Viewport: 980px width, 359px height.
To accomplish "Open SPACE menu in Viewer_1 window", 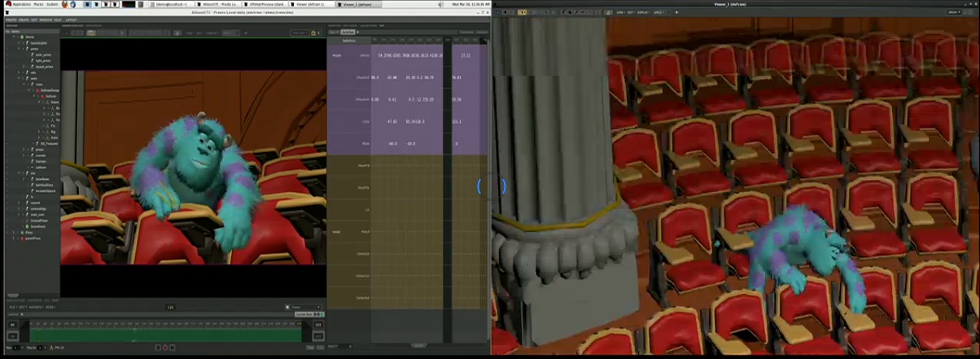I will tap(658, 12).
